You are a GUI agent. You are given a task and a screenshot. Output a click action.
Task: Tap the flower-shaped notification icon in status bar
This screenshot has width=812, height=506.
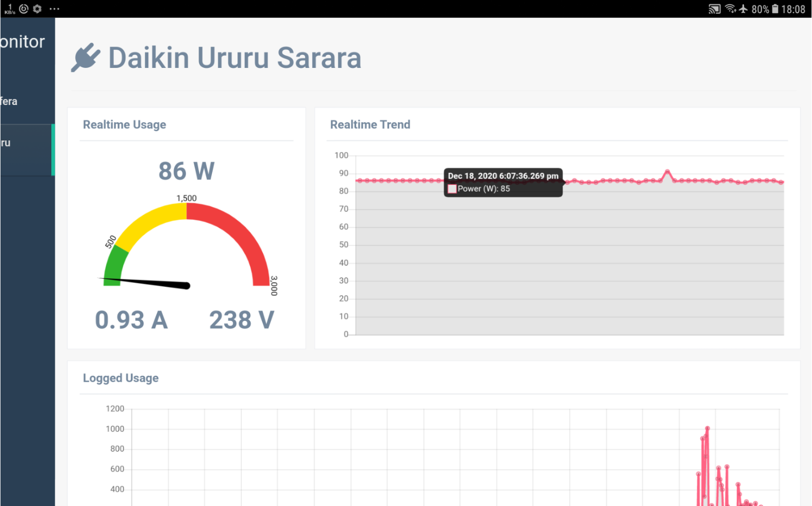[x=37, y=9]
